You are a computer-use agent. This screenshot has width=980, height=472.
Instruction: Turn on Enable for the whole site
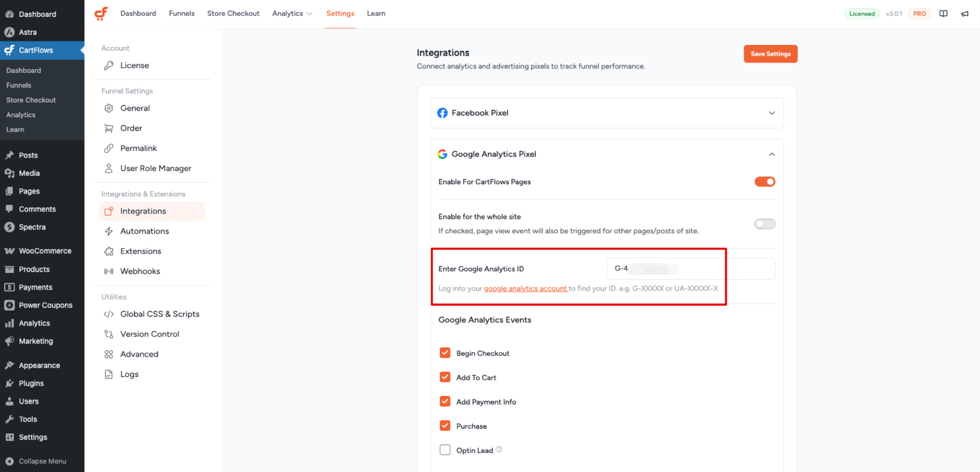pos(765,224)
